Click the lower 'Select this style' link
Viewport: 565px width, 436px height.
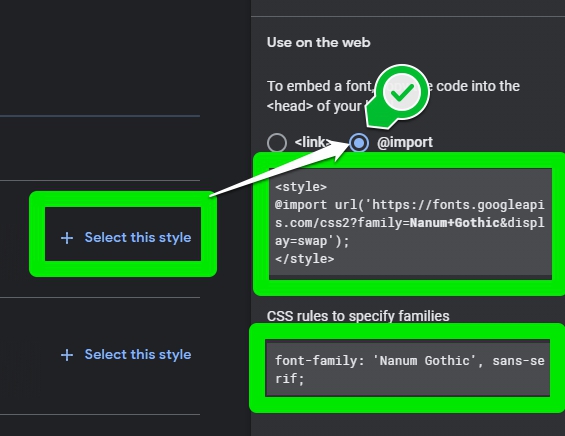coord(126,355)
